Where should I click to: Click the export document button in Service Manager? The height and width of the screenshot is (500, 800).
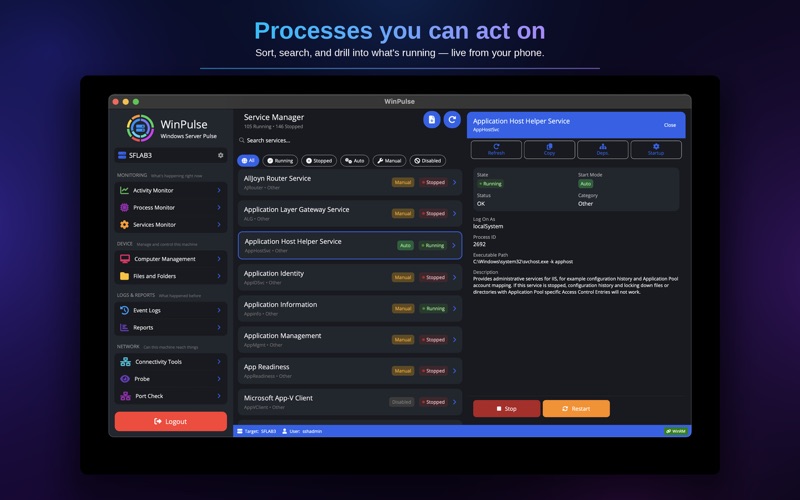pyautogui.click(x=432, y=119)
